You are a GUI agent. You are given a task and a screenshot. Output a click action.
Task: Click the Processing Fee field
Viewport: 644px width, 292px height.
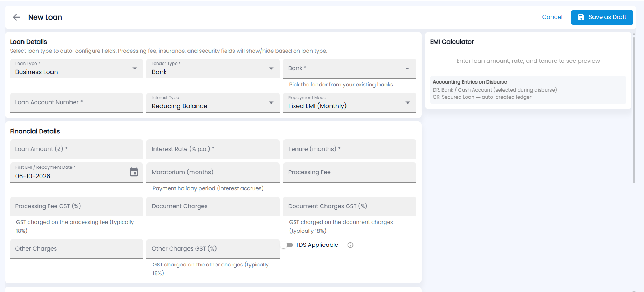(x=350, y=172)
